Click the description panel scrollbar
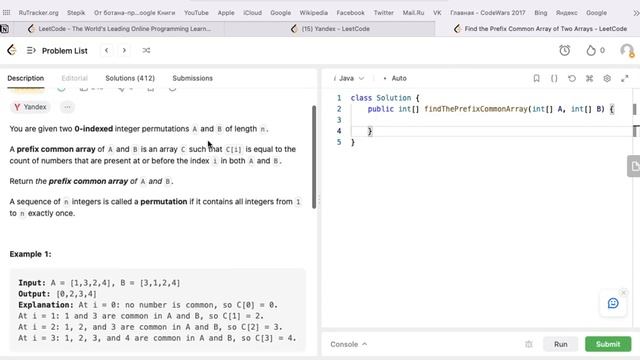Viewport: 640px width, 360px height. (x=314, y=157)
